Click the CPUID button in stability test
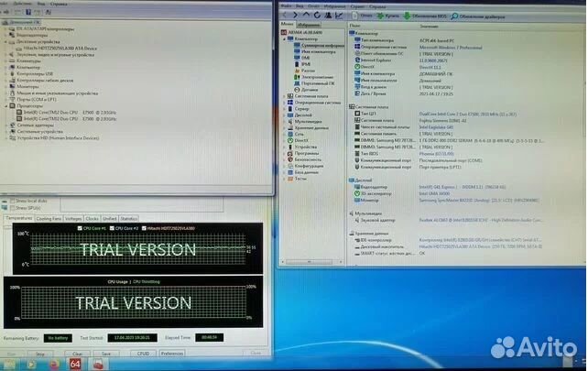This screenshot has width=588, height=371. 143,354
